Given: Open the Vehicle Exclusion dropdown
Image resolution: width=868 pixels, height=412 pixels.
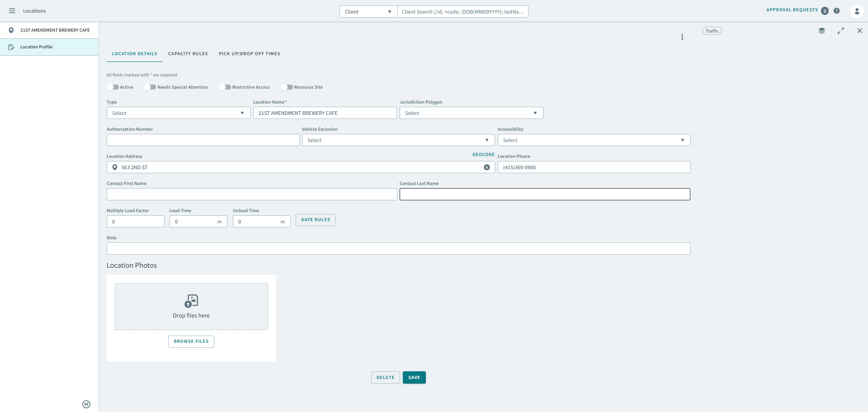Looking at the screenshot, I should tap(398, 140).
